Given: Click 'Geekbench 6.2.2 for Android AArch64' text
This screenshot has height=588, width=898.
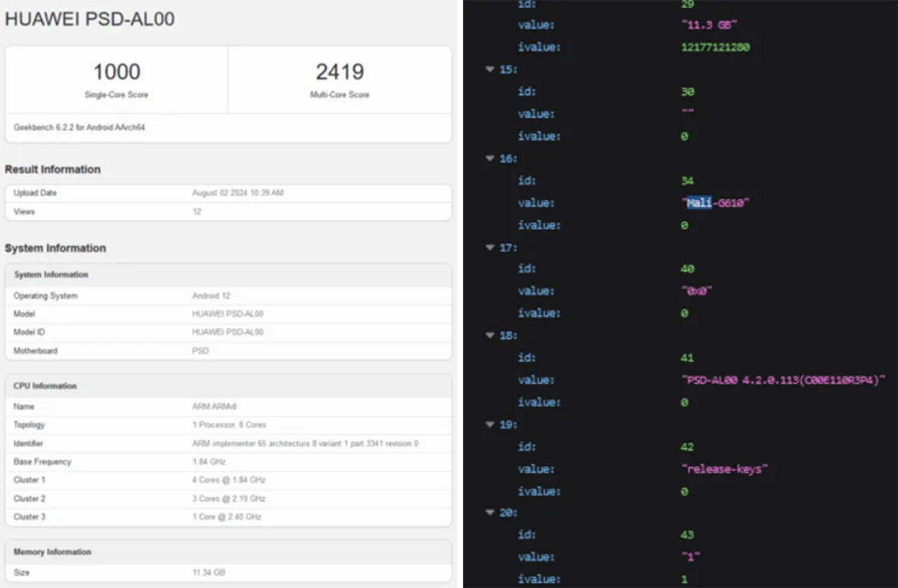Looking at the screenshot, I should click(79, 128).
